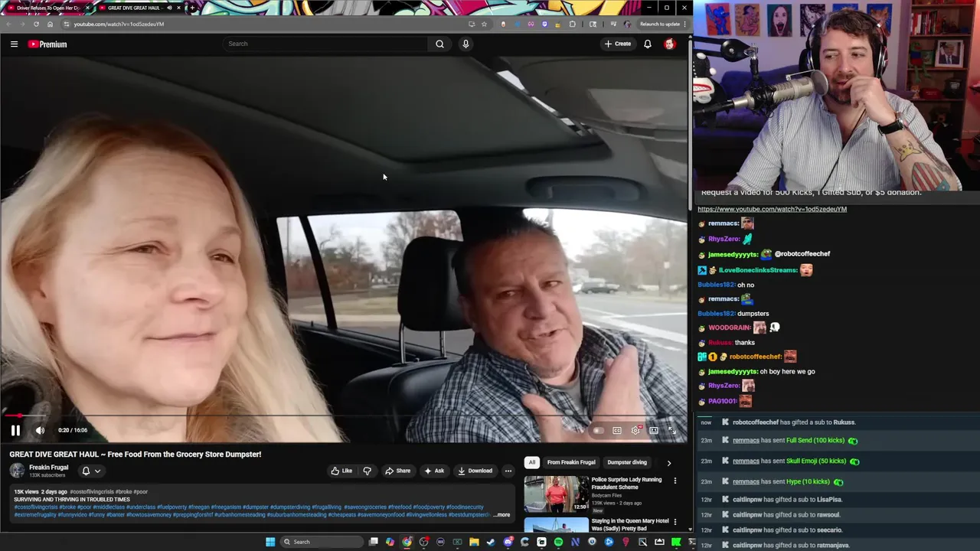Select the From Freakin Frugal chip

click(571, 462)
